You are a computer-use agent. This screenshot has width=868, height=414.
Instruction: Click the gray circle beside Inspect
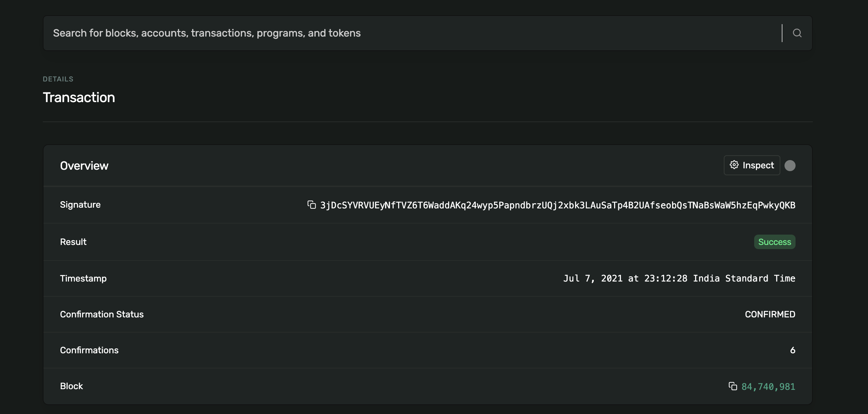click(x=790, y=166)
